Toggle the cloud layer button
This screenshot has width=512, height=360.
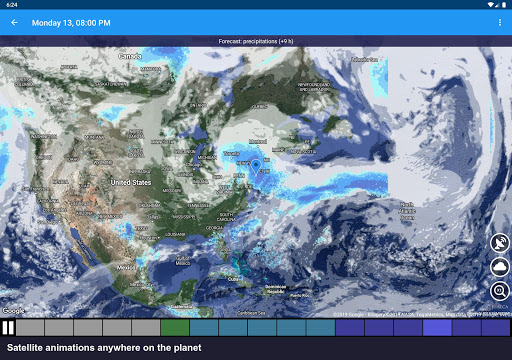pos(500,267)
